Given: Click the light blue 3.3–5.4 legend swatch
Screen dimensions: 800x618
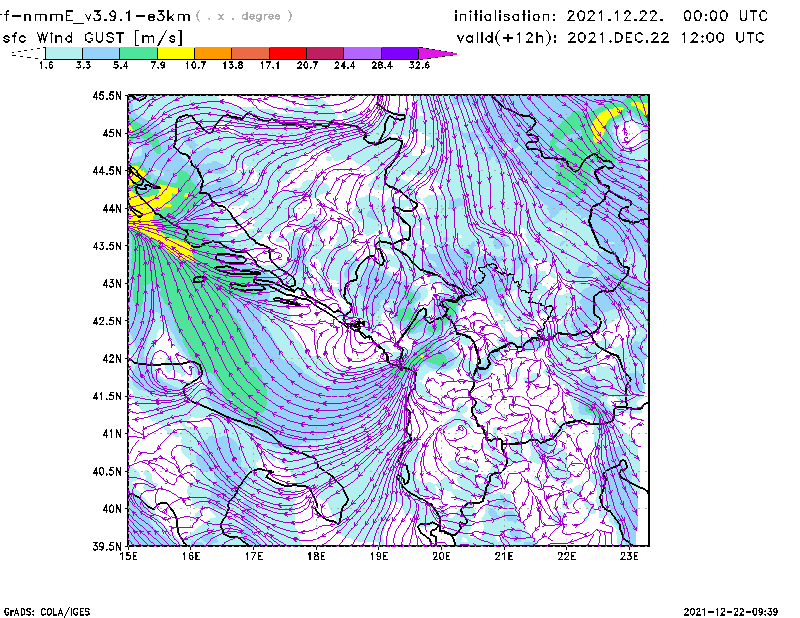Looking at the screenshot, I should click(101, 53).
